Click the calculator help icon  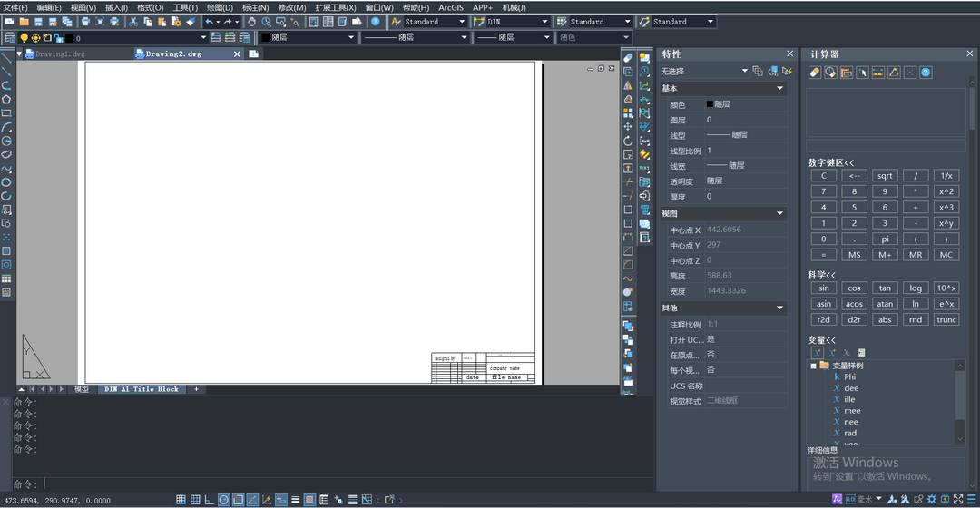(x=926, y=73)
